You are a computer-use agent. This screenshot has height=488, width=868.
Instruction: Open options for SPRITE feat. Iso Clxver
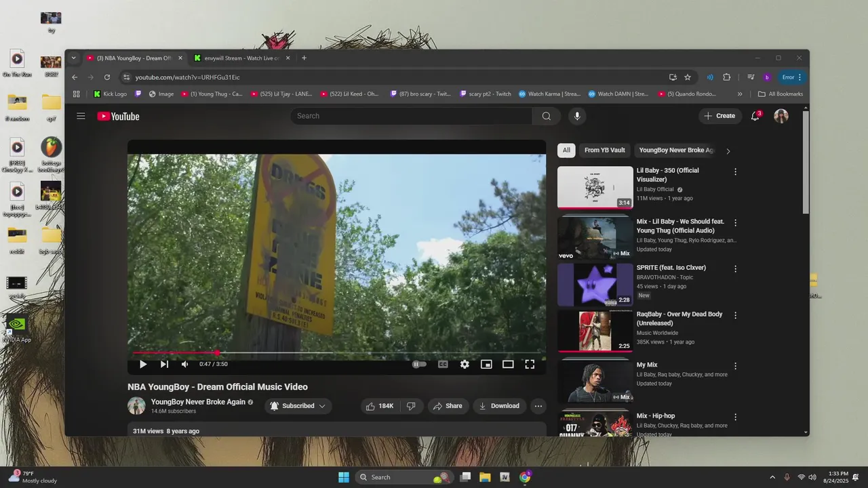735,268
